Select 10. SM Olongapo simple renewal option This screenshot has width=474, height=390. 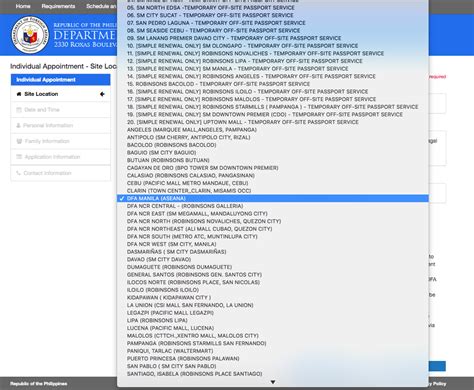coord(273,46)
